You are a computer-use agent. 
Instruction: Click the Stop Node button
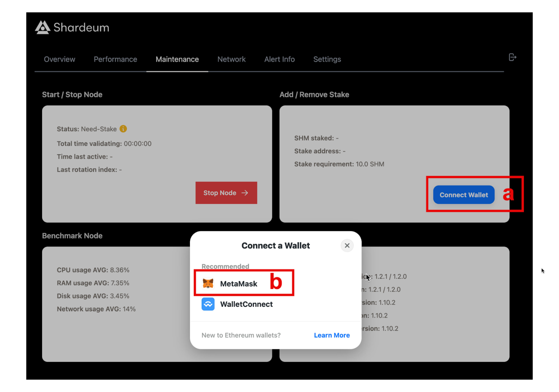tap(226, 193)
